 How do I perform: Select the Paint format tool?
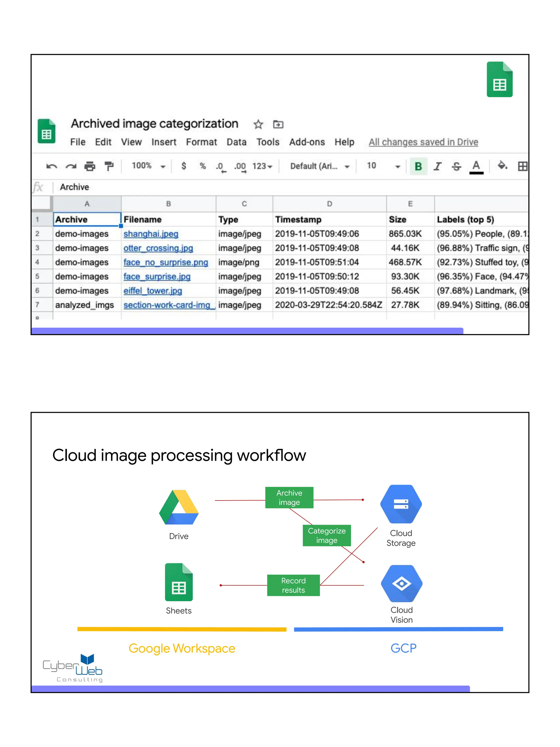click(109, 166)
